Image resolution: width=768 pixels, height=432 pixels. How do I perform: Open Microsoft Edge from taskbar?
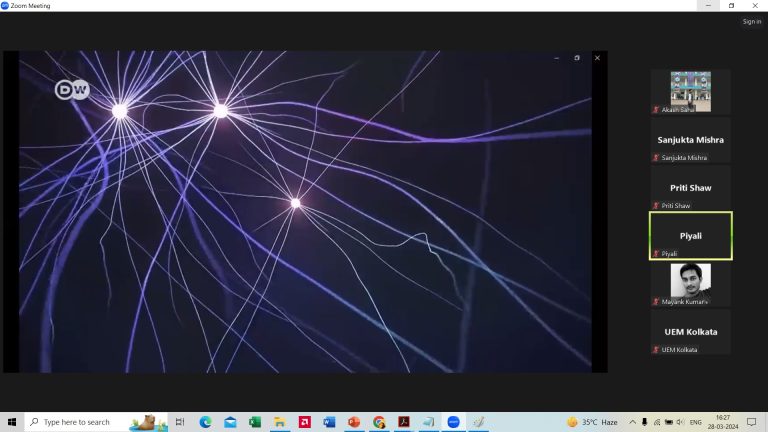tap(205, 422)
